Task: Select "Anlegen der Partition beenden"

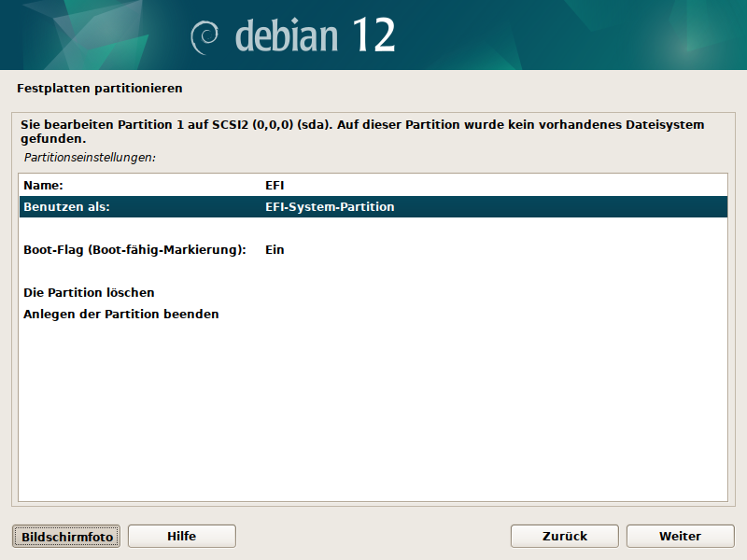Action: point(121,315)
